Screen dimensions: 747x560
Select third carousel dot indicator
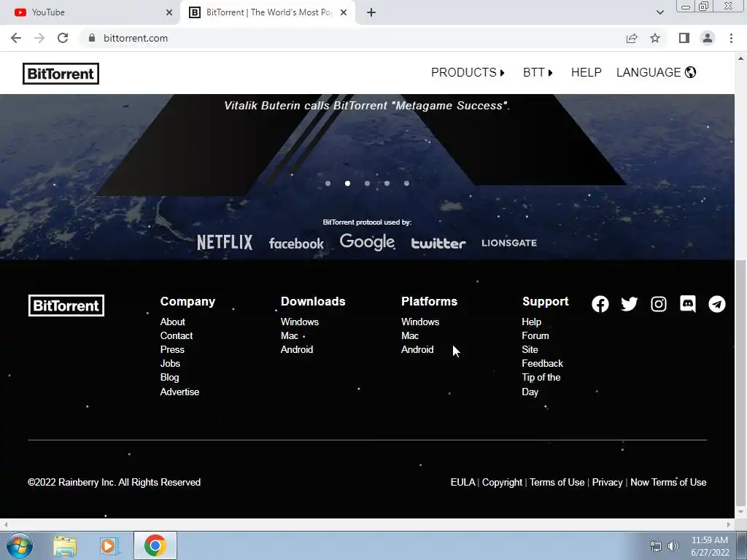pyautogui.click(x=367, y=183)
